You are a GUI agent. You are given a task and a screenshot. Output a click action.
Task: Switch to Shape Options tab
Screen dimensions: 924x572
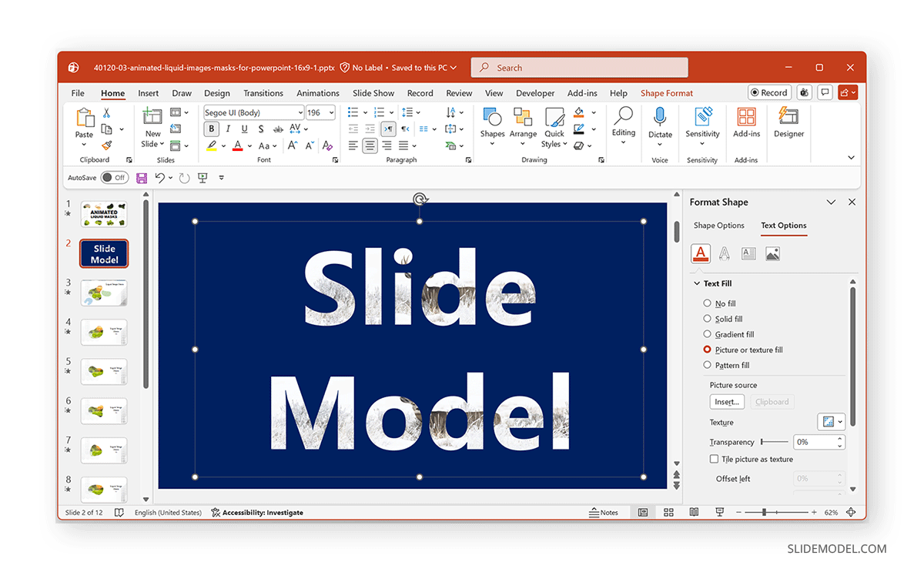coord(719,226)
